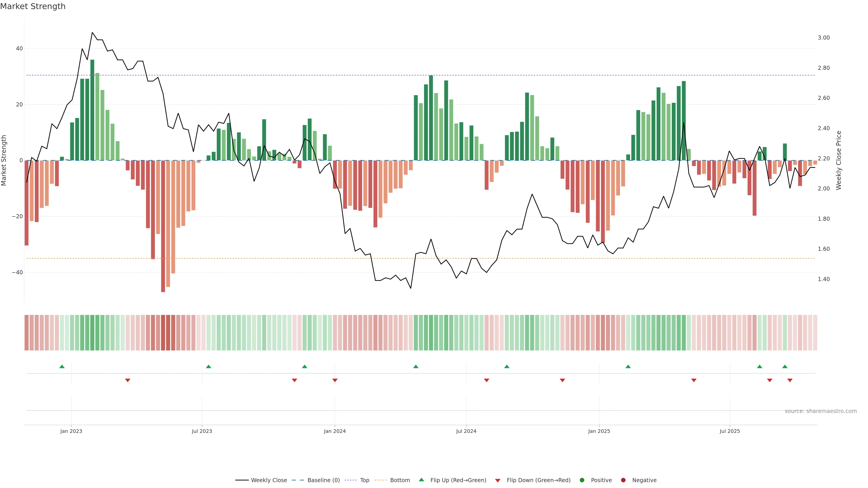Click the first green flip-up marker before Jan 2023

62,366
